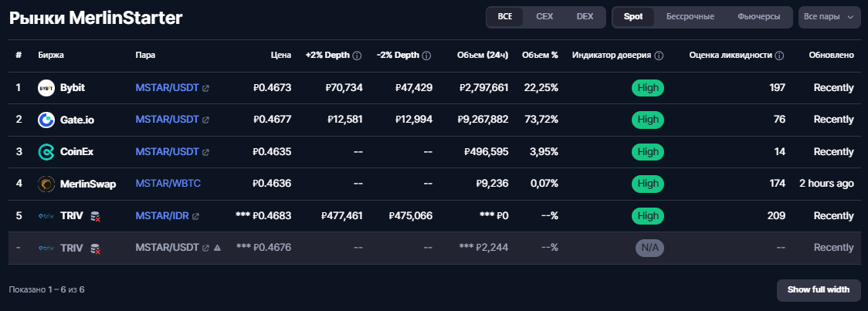
Task: Click the volume ₽496,595
Action: (x=486, y=151)
